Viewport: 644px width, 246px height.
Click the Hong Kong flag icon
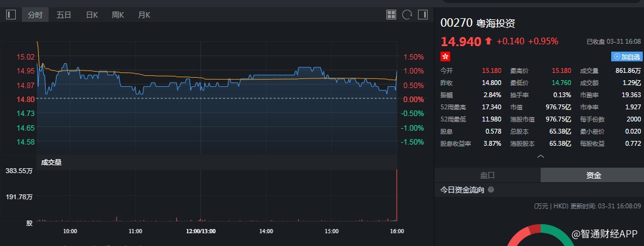pyautogui.click(x=445, y=56)
